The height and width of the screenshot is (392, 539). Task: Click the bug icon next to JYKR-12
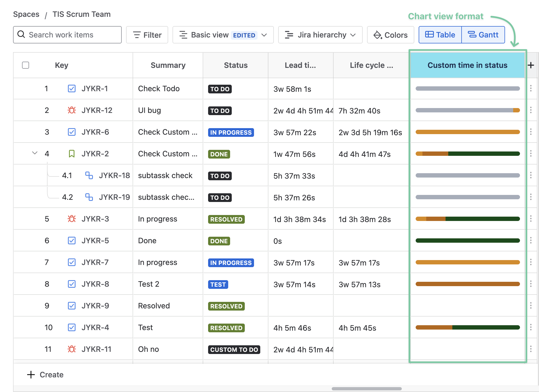pyautogui.click(x=72, y=110)
